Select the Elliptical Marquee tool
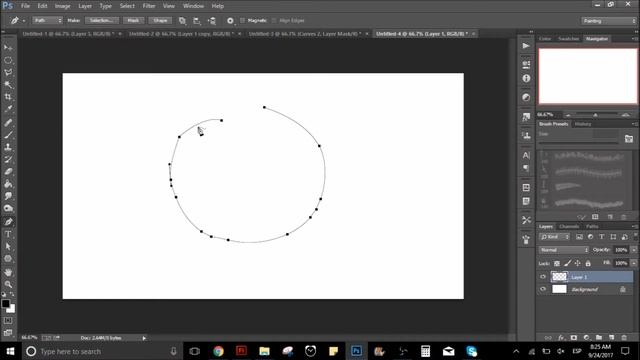The width and height of the screenshot is (640, 360). tap(8, 60)
